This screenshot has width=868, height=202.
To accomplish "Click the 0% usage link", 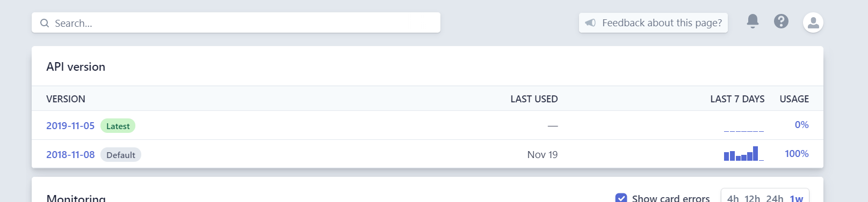I will point(801,124).
